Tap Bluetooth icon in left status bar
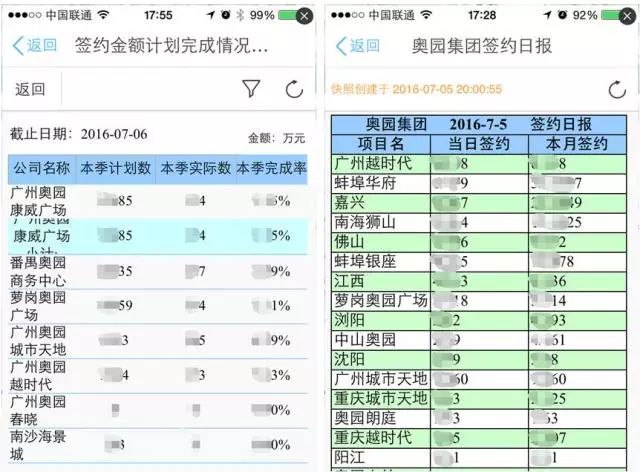 pos(240,16)
